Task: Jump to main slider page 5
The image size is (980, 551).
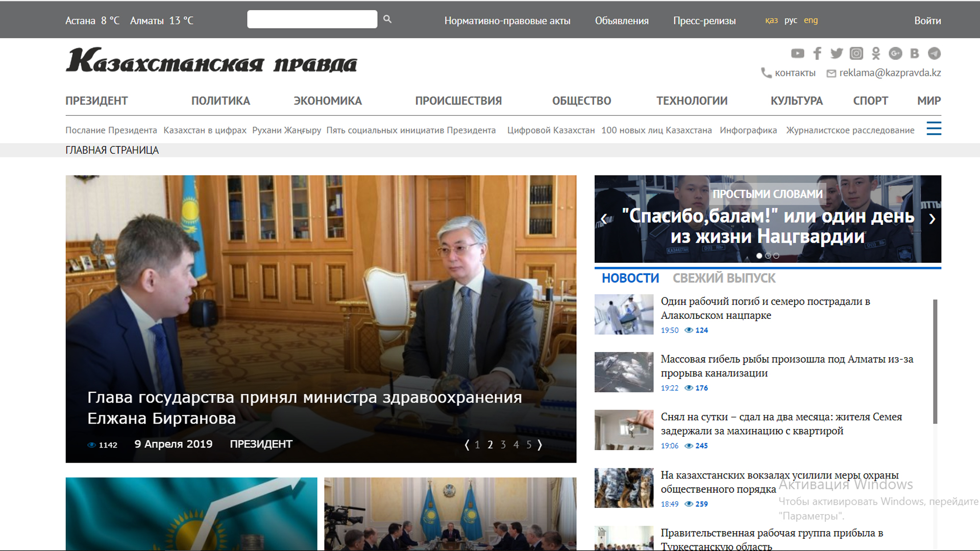Action: click(529, 445)
